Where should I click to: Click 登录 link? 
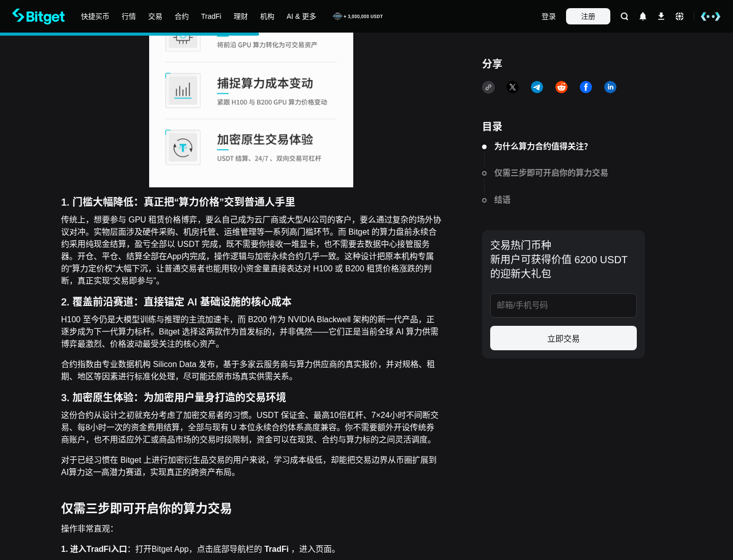(x=549, y=16)
